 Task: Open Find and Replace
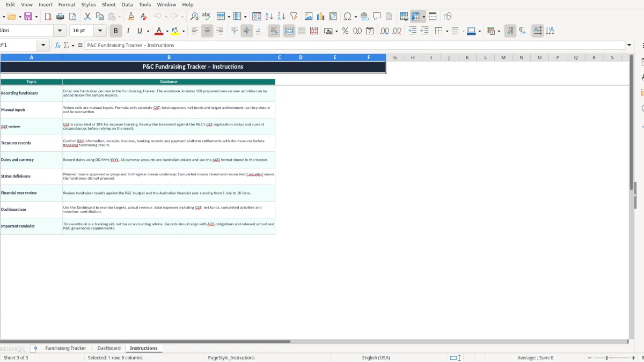point(194,17)
